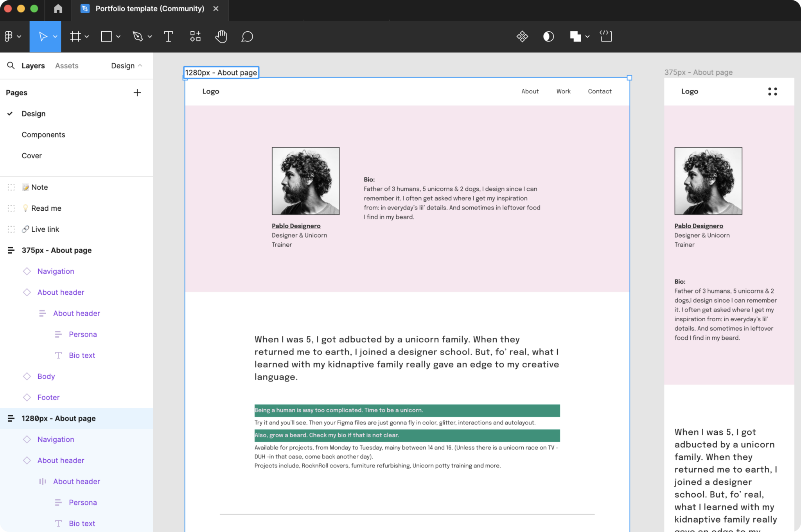The image size is (801, 532).
Task: Click the component library icon in the toolbar
Action: coord(522,36)
